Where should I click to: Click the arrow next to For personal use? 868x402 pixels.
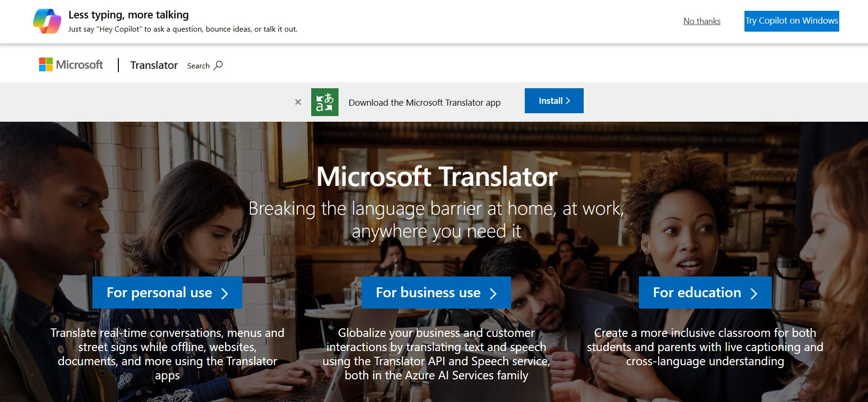click(225, 293)
